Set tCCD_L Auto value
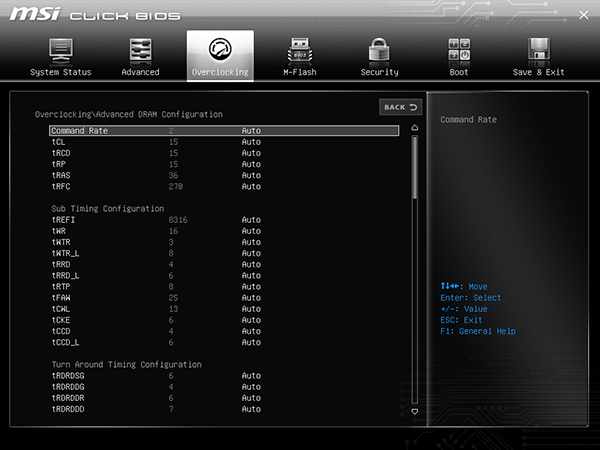This screenshot has height=450, width=600. [251, 342]
